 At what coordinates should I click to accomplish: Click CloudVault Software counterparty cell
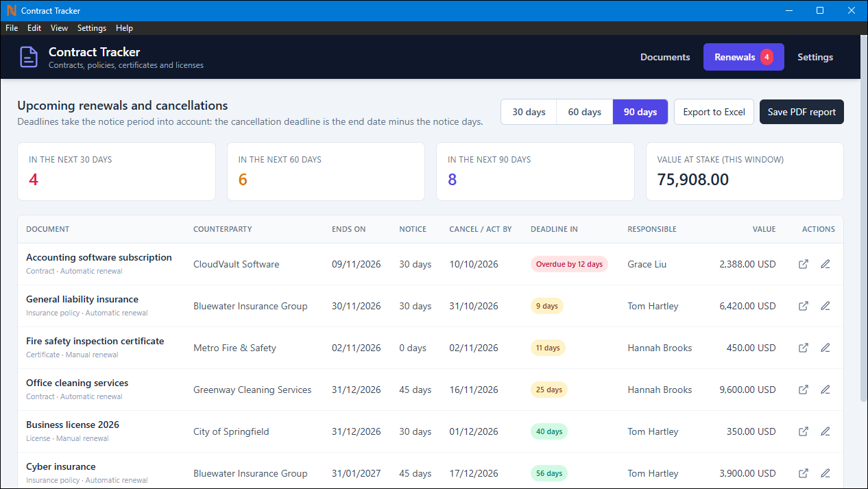[x=236, y=264]
